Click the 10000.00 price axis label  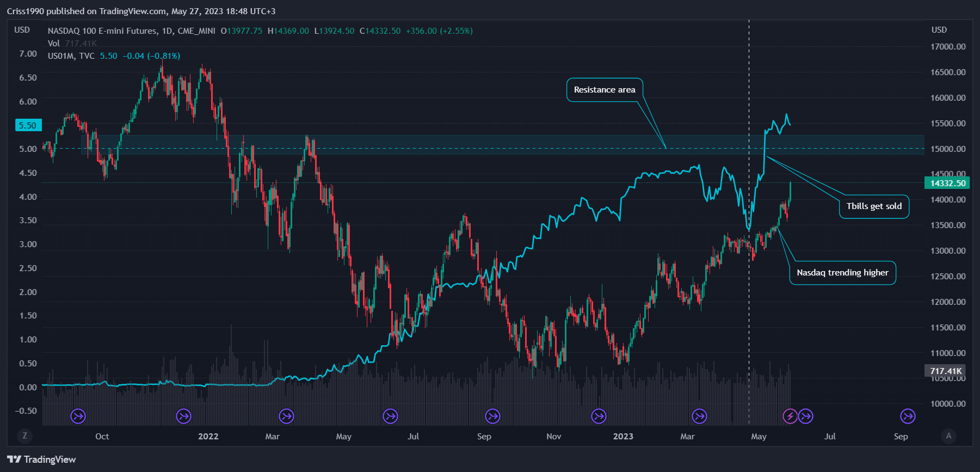948,404
